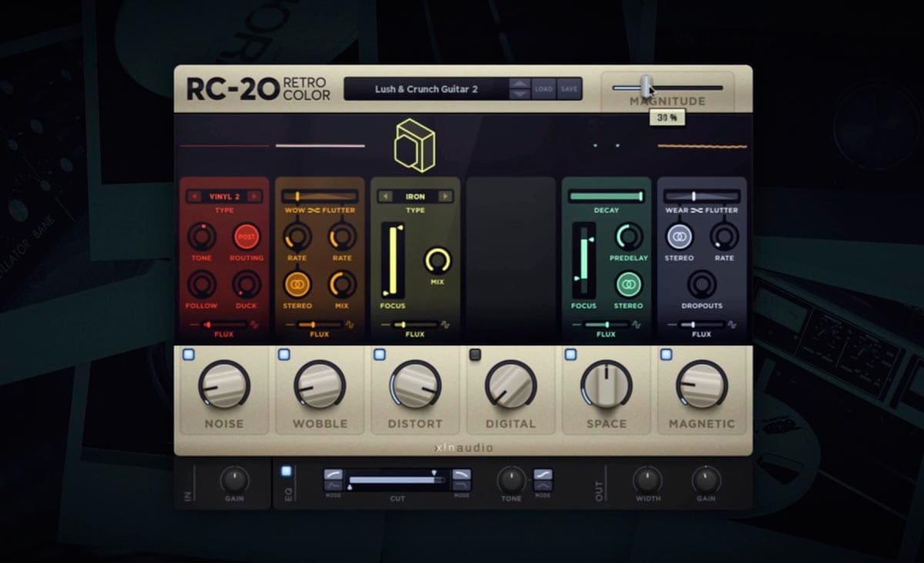Click the Noise FLUX slider

[224, 325]
